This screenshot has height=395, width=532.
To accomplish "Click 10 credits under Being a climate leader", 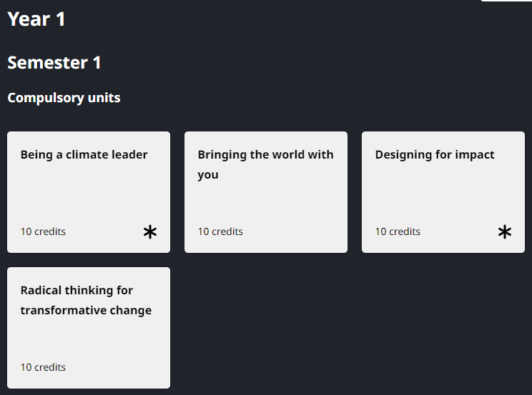I will point(43,231).
